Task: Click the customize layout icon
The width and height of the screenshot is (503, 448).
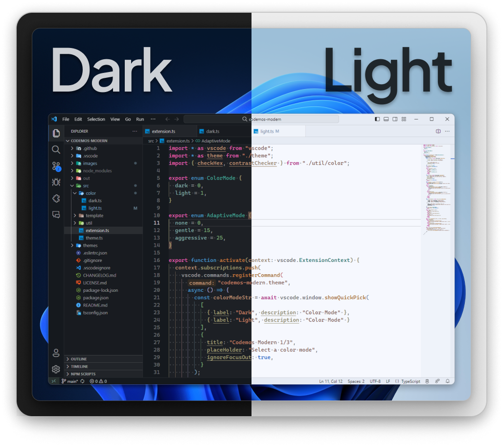Action: point(404,119)
